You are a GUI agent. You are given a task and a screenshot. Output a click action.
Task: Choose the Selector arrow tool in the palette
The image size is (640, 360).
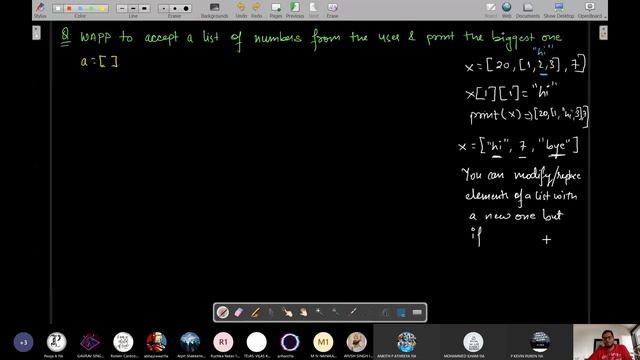point(271,313)
